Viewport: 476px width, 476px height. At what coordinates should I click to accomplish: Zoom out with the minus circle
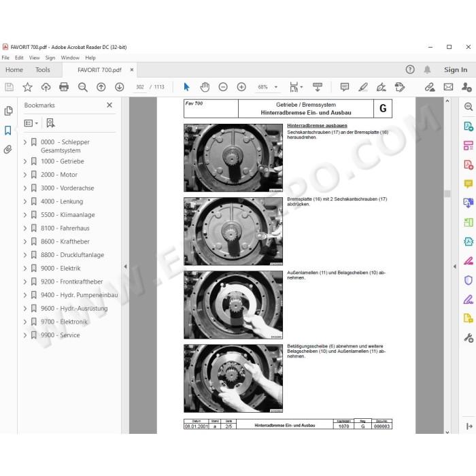(223, 87)
